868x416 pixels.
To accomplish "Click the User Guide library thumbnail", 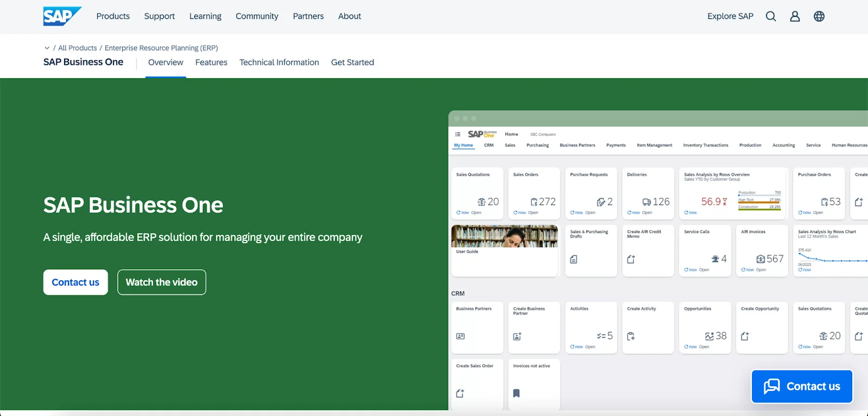I will coord(504,237).
